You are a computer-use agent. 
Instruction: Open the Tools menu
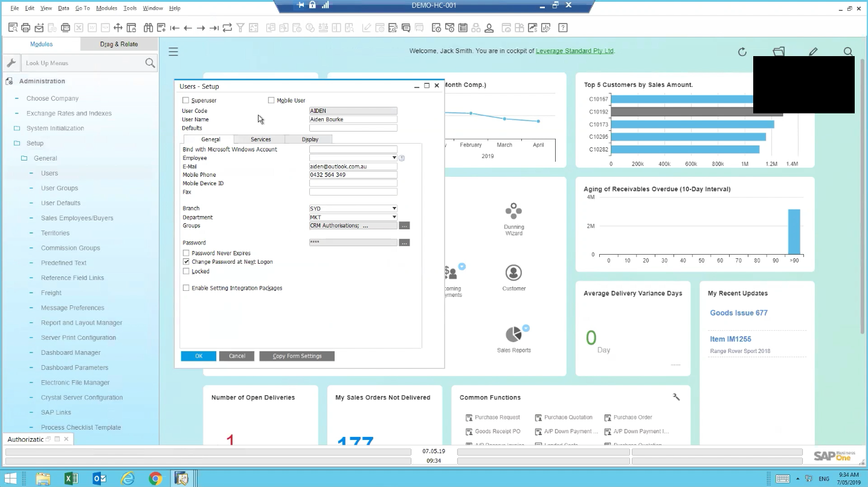(x=130, y=8)
